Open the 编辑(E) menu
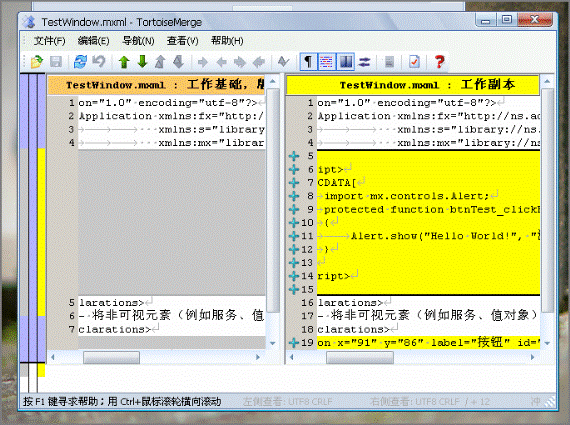 (93, 41)
